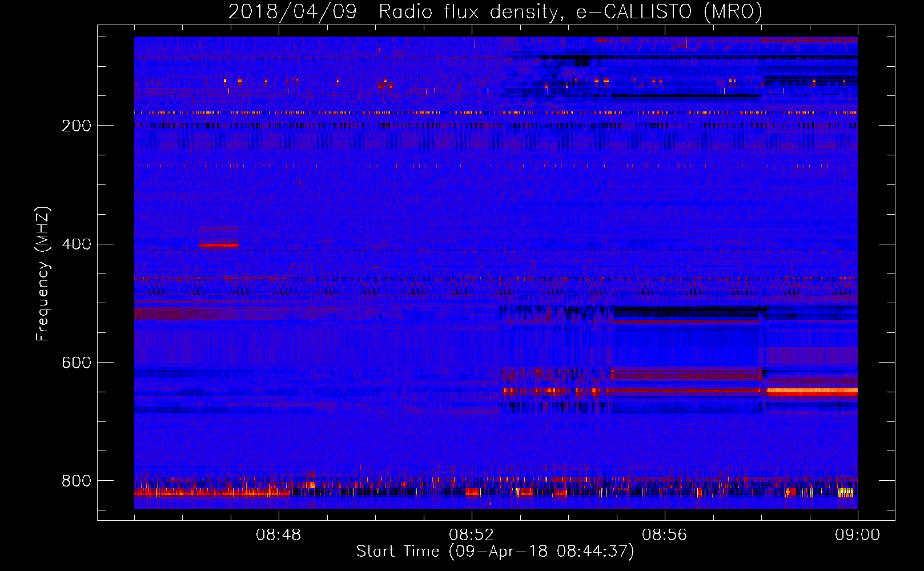Click the 08:52 time tick label
The width and height of the screenshot is (924, 571).
click(472, 535)
